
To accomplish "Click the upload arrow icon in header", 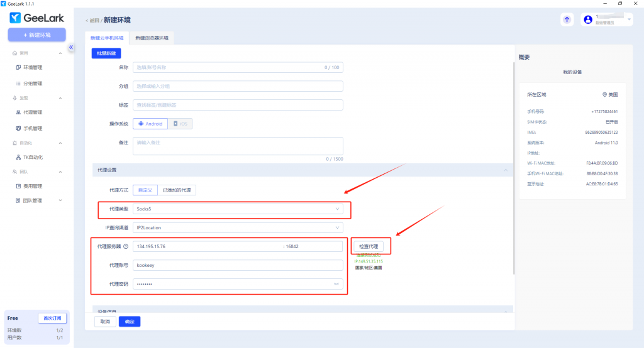I will 567,20.
